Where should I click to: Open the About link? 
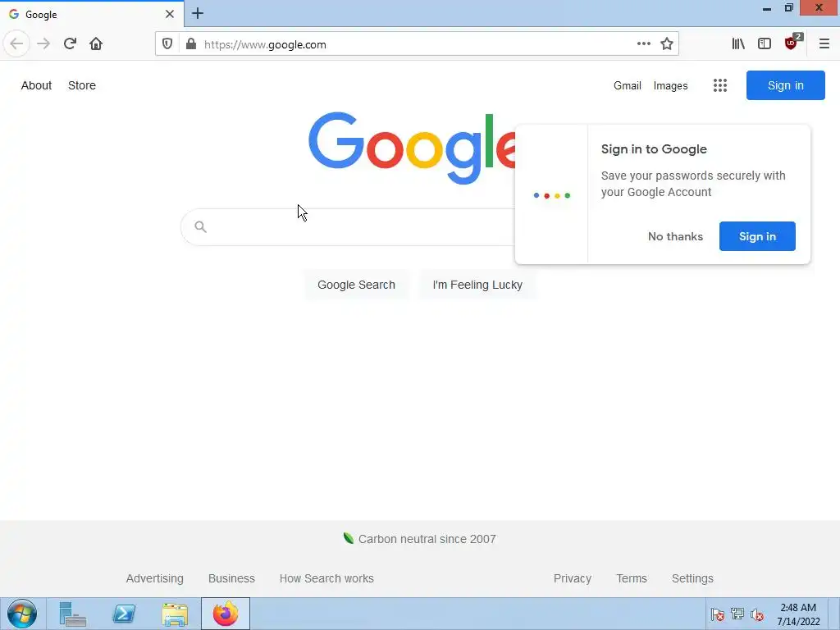tap(36, 85)
